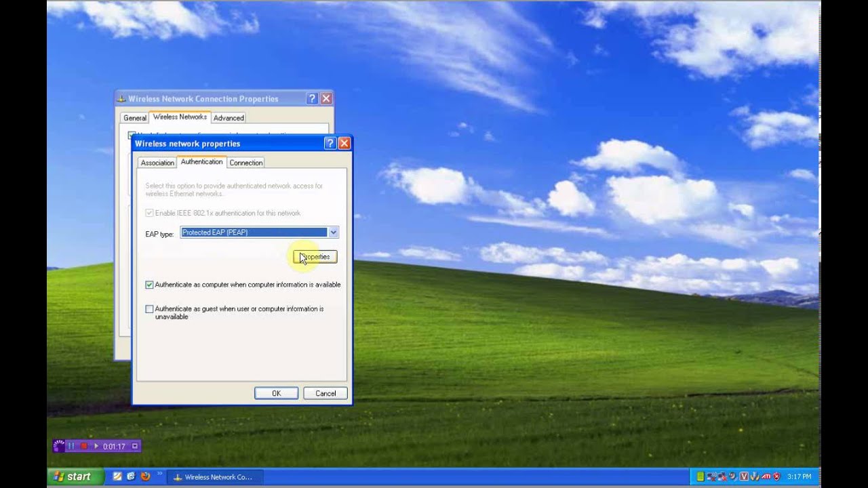Click the red security shield tray icon
This screenshot has width=868, height=488.
click(x=776, y=476)
